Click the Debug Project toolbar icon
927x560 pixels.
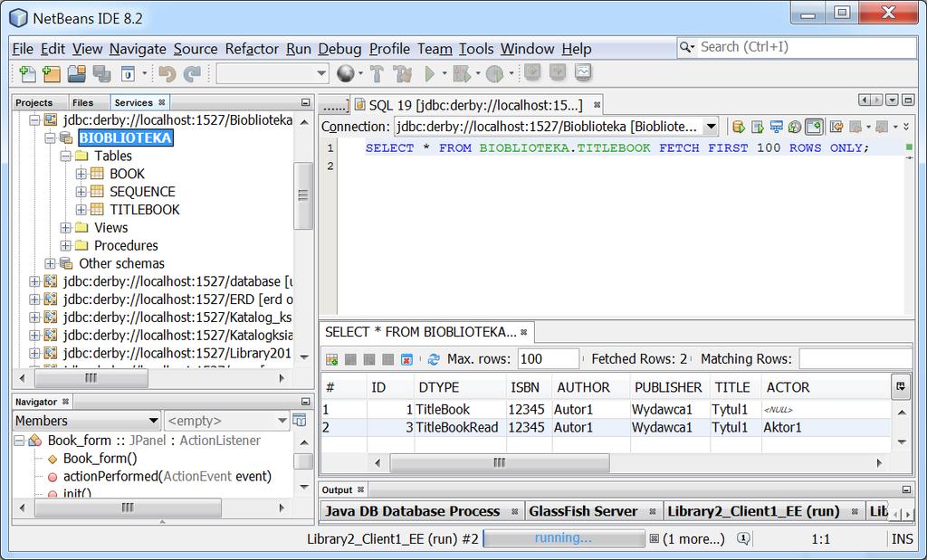pyautogui.click(x=461, y=74)
